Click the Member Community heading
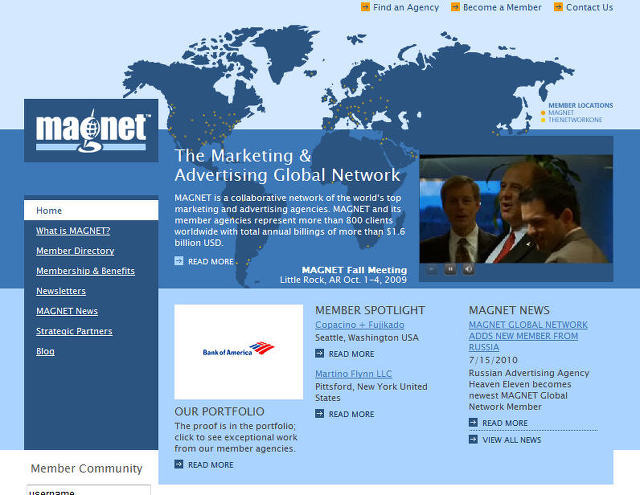Screen dimensions: 640x495 (87, 468)
